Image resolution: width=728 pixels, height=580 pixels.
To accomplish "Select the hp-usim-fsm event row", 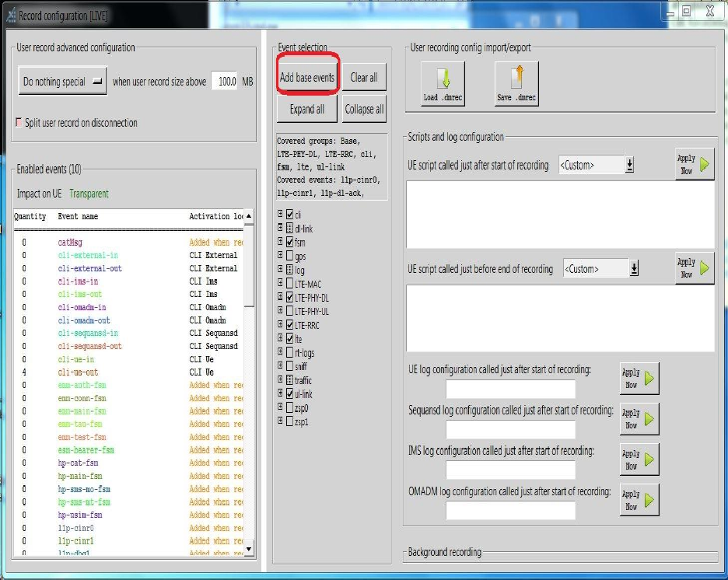I will coord(128,515).
